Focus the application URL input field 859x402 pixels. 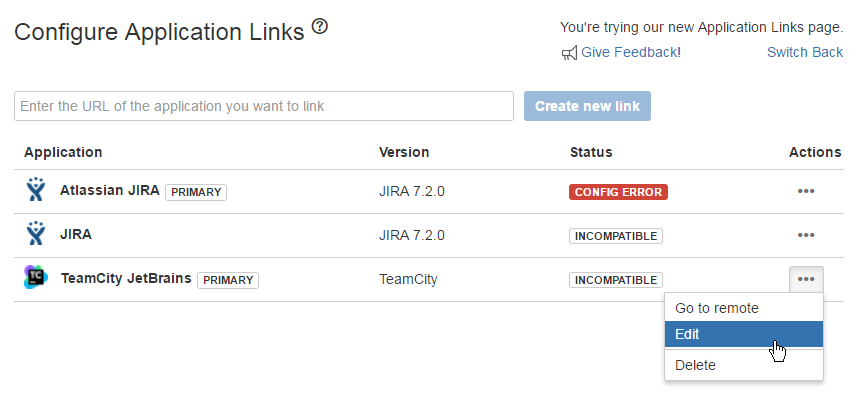pyautogui.click(x=264, y=106)
